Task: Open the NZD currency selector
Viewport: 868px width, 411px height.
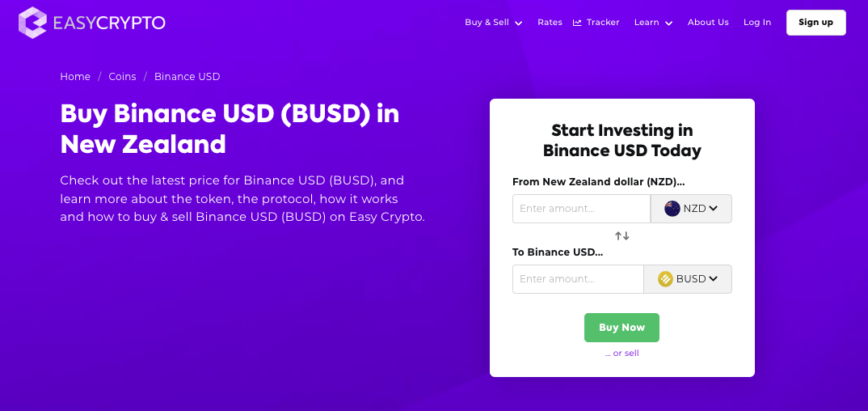Action: click(691, 209)
